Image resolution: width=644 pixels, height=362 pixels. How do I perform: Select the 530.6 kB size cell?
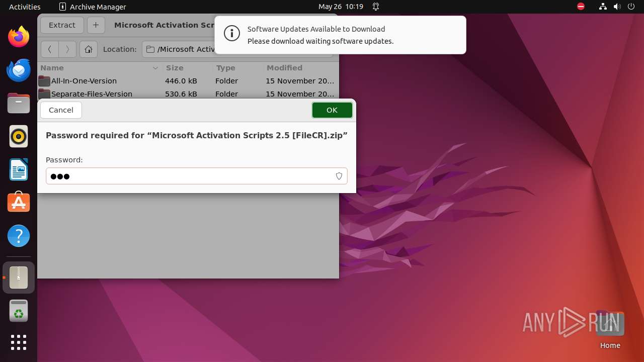tap(181, 94)
